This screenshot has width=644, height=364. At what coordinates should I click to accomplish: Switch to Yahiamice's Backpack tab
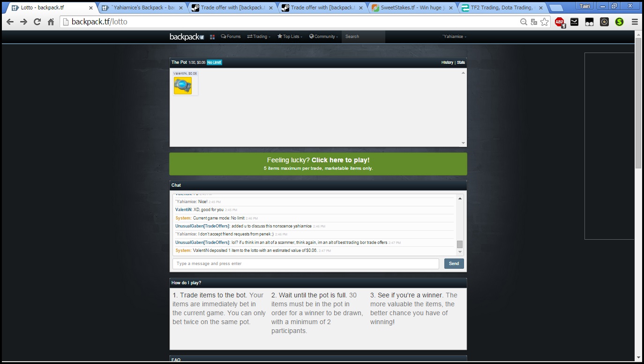[141, 8]
